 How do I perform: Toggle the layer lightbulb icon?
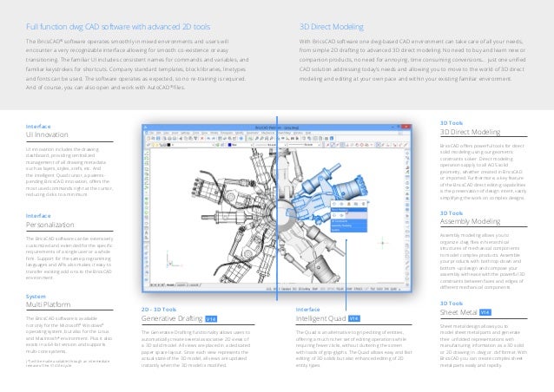click(x=154, y=145)
